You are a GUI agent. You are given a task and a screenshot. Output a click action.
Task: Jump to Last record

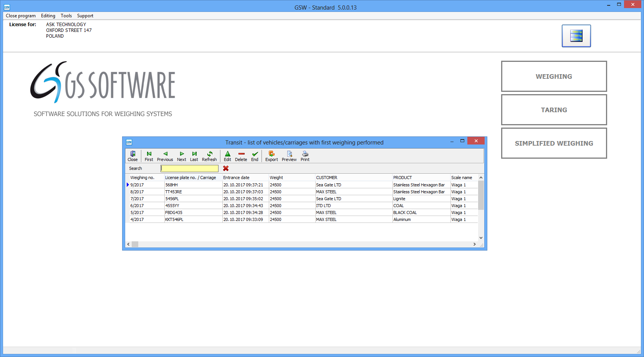click(x=194, y=156)
